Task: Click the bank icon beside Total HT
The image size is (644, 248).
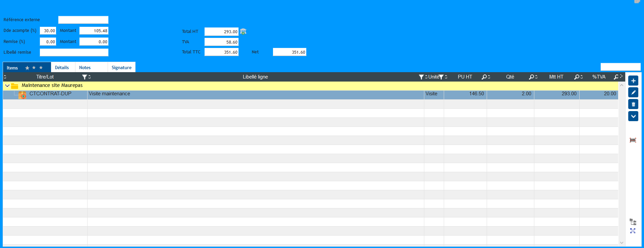Action: [243, 32]
